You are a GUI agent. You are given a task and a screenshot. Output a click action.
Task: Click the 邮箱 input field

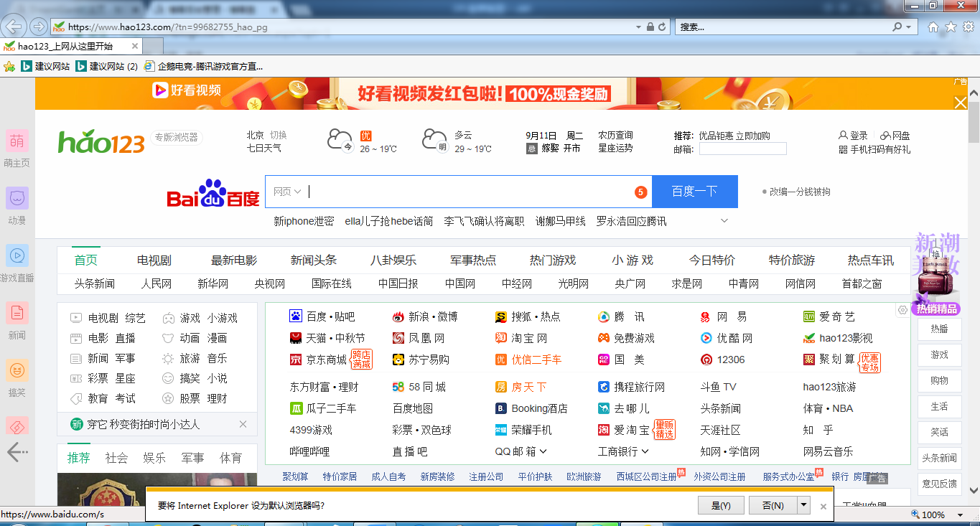coord(743,149)
